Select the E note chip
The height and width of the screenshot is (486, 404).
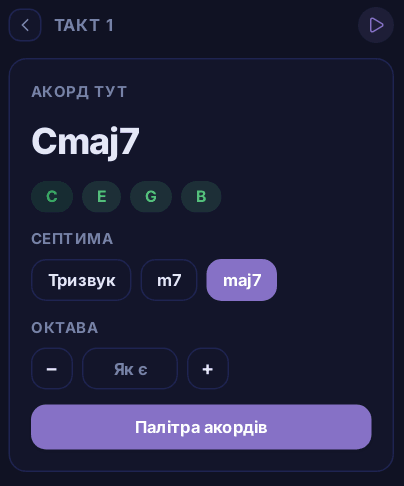[x=102, y=197]
